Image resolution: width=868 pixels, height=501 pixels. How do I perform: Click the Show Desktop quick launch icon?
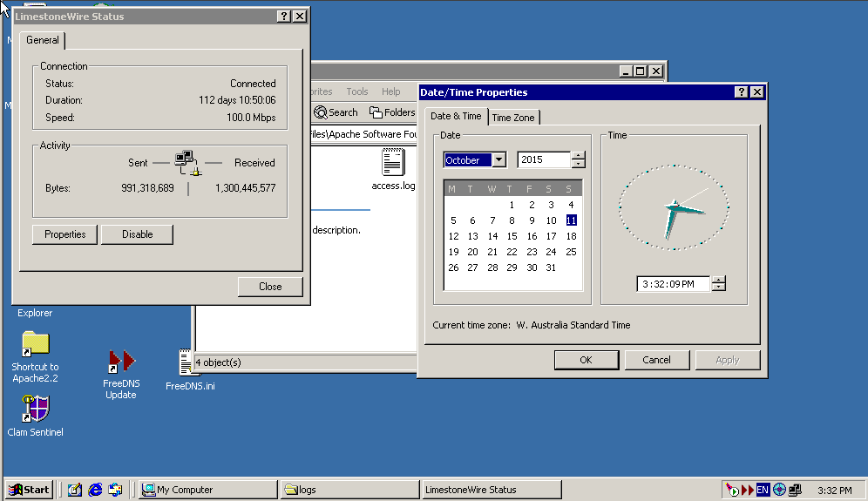[75, 490]
